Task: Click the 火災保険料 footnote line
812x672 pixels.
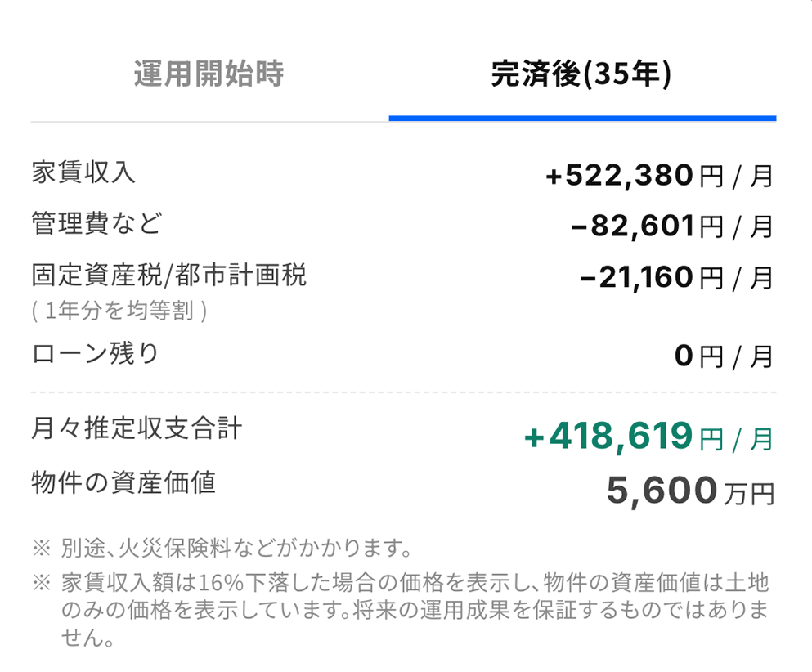Action: [x=235, y=545]
